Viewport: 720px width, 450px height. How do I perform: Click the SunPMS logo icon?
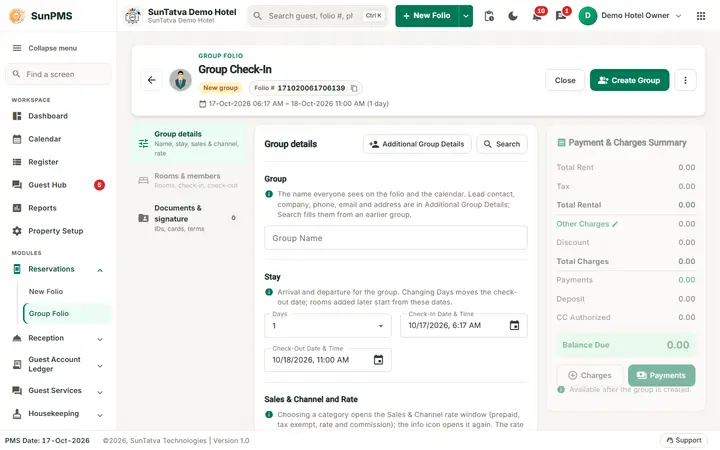point(17,16)
